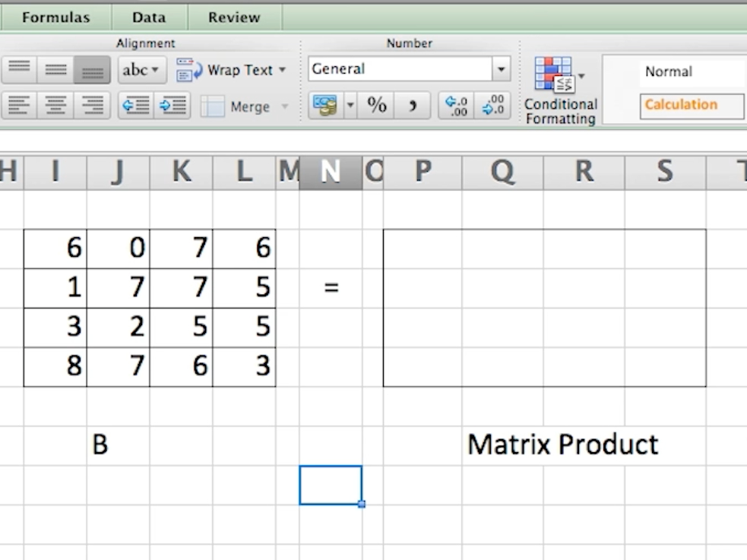Select column K header
This screenshot has width=747, height=560.
click(181, 172)
